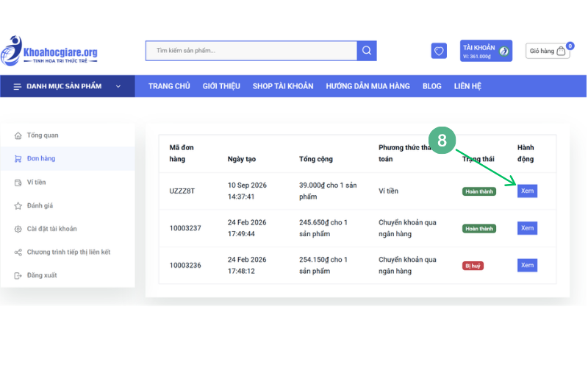Click order code UZZZ8T
The image size is (588, 368).
tap(182, 191)
